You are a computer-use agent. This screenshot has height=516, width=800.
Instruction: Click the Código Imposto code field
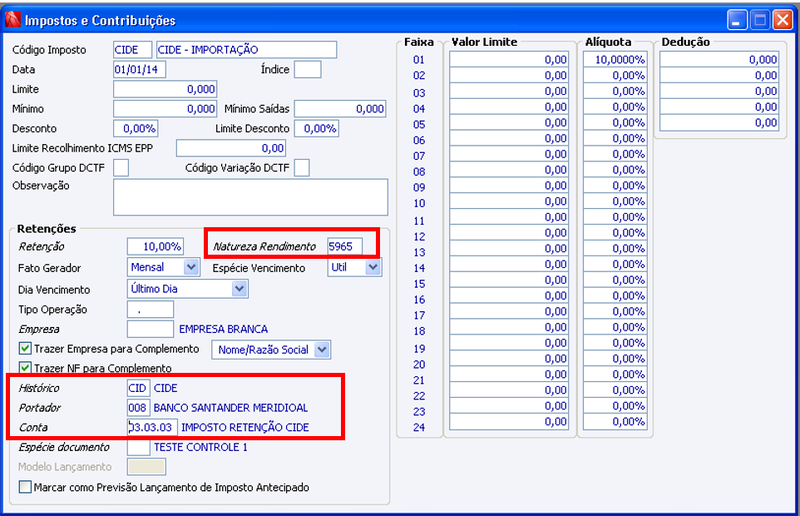[x=133, y=50]
